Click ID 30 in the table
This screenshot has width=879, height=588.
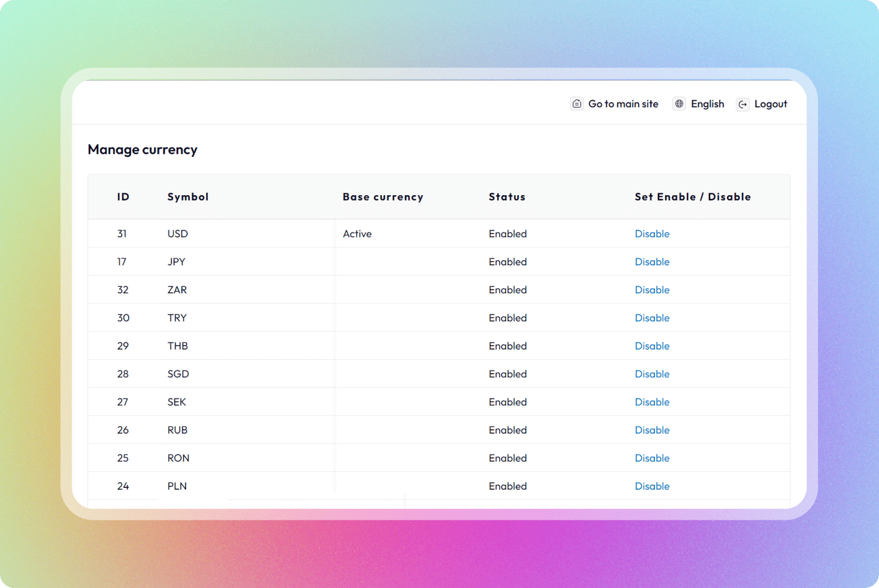(x=123, y=318)
